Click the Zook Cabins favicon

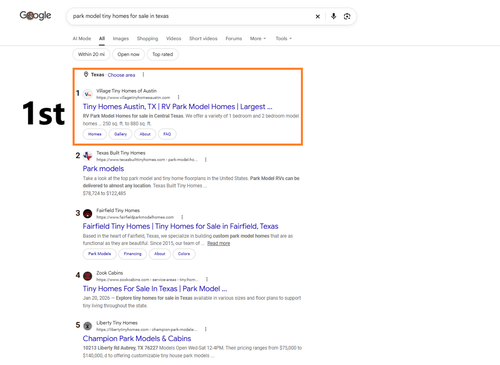(88, 276)
